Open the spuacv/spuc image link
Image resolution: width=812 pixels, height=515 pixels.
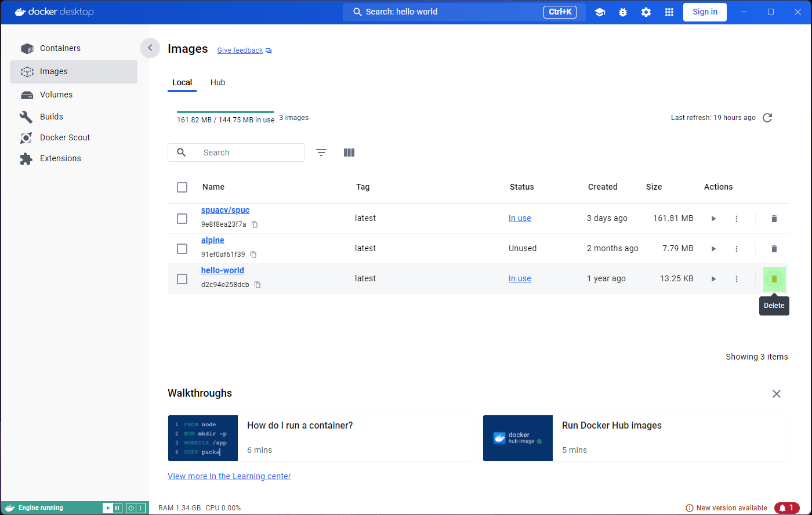click(x=225, y=210)
